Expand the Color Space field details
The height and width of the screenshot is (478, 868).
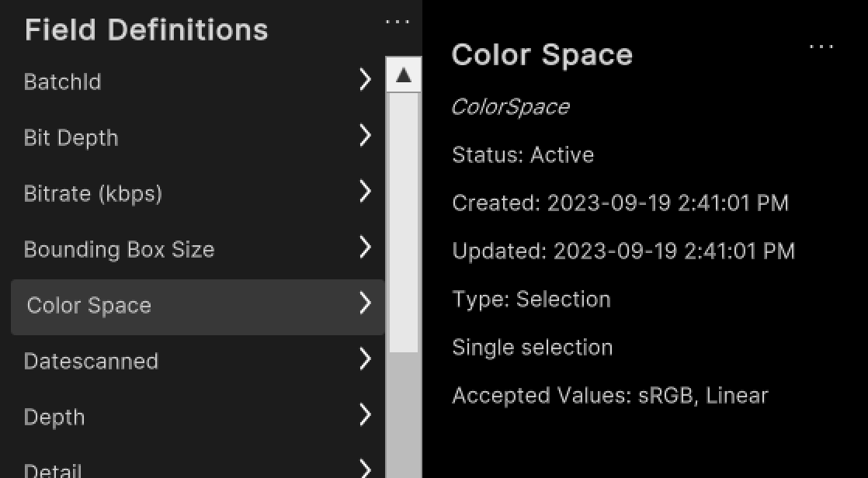[x=364, y=303]
